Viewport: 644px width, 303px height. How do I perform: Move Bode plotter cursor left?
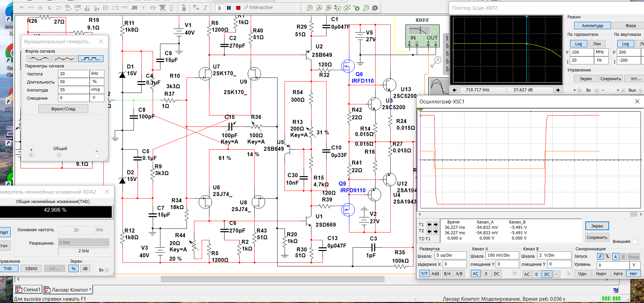[x=455, y=90]
